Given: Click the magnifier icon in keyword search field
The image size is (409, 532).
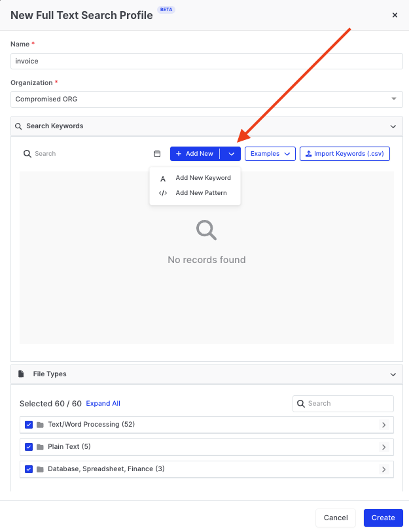Looking at the screenshot, I should [27, 154].
